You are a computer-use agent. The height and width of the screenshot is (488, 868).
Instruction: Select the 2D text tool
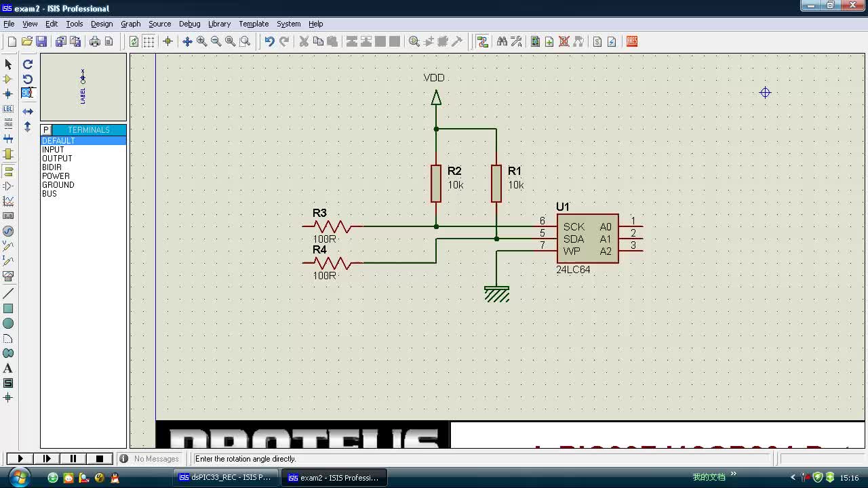[x=8, y=368]
